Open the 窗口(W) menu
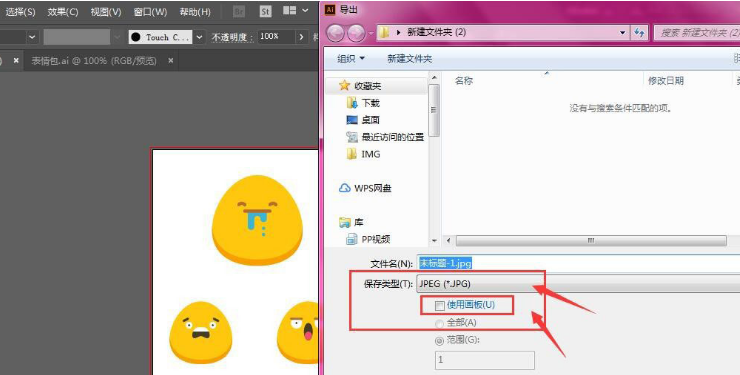 (x=150, y=12)
